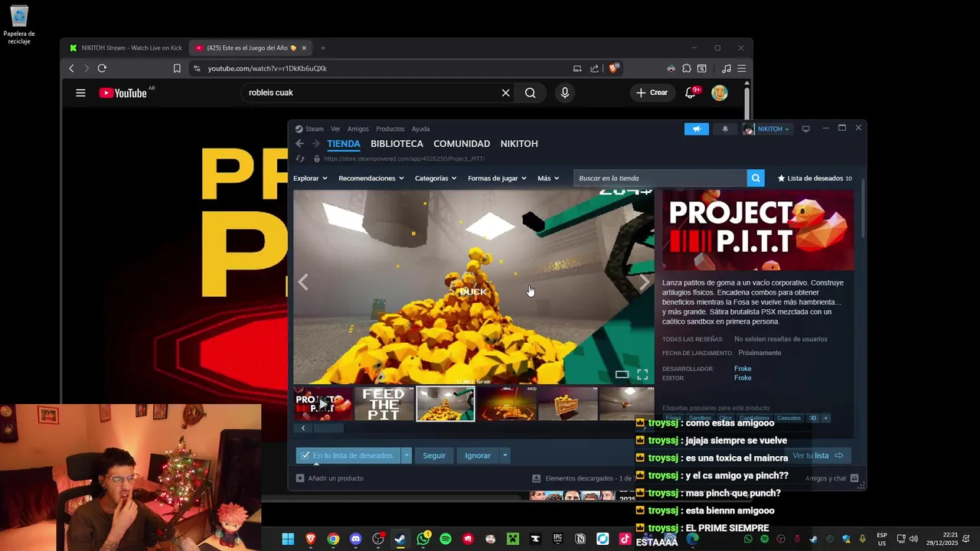Screen dimensions: 980x551
Task: Select the FEED THE PIT thumbnail
Action: point(384,404)
